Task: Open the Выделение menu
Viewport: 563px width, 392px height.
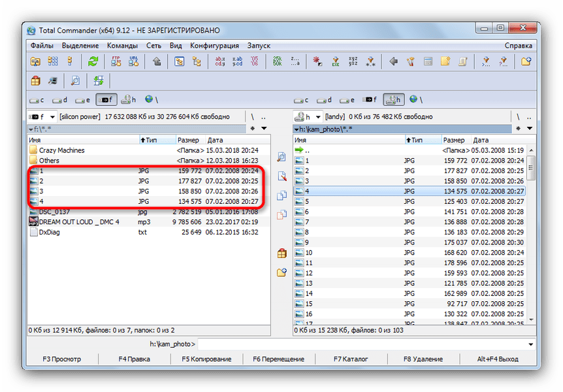Action: 80,46
